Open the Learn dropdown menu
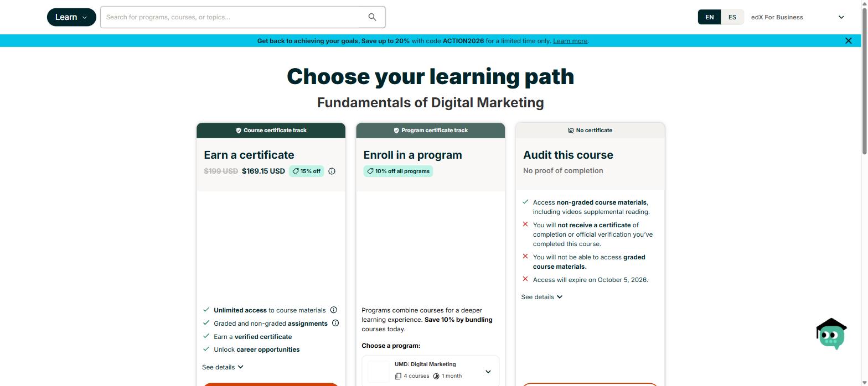The width and height of the screenshot is (868, 386). point(71,17)
